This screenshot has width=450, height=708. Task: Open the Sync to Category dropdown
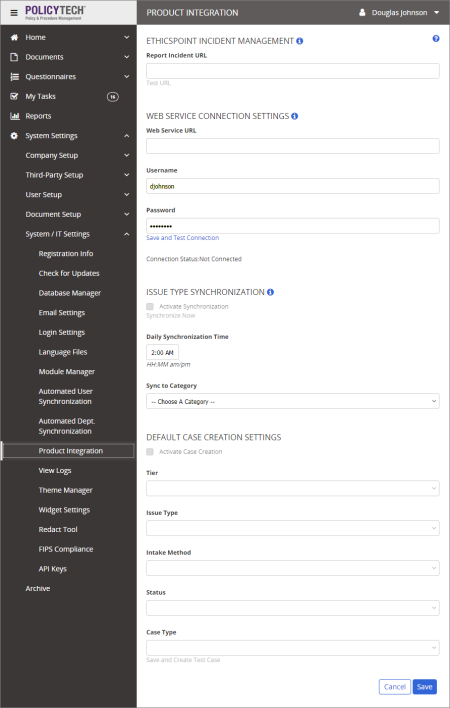pos(292,401)
